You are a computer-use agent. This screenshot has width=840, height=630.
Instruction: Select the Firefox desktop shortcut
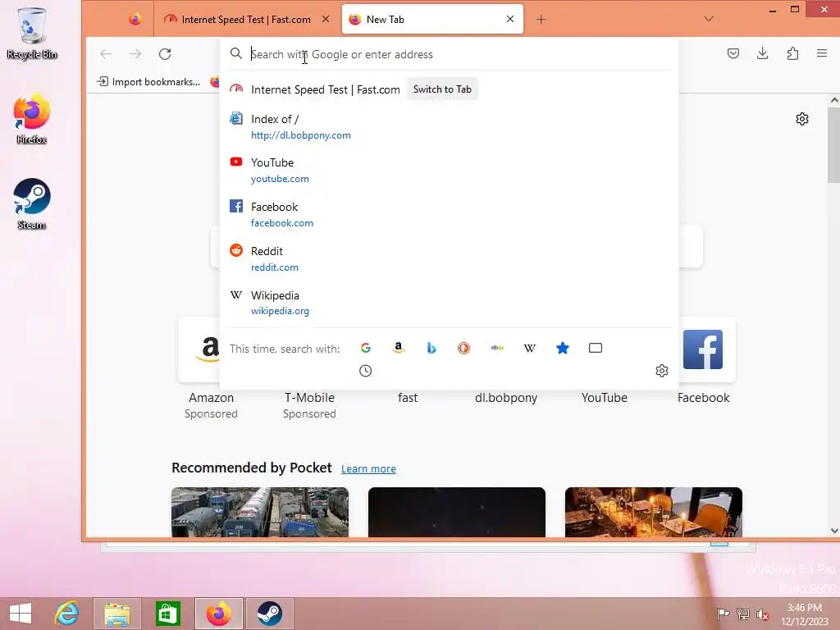click(32, 119)
